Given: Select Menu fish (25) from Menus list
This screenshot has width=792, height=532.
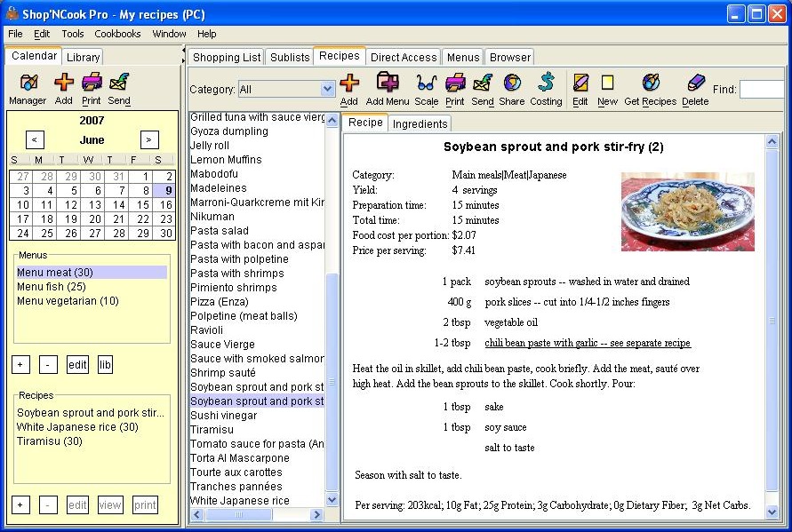Looking at the screenshot, I should click(x=52, y=287).
